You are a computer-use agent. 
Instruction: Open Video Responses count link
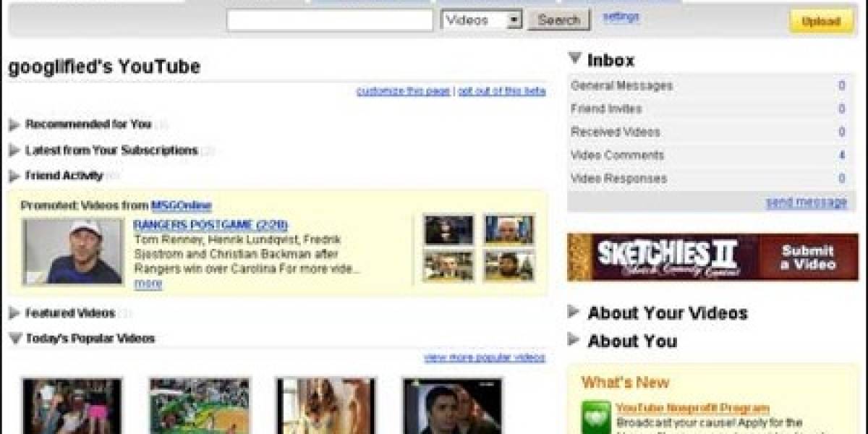(x=842, y=179)
